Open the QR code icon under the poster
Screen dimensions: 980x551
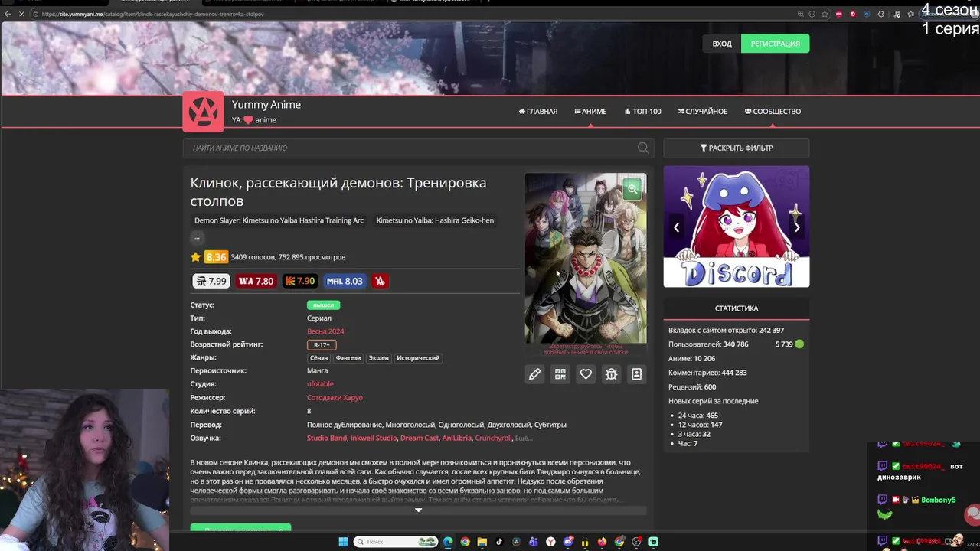coord(560,374)
